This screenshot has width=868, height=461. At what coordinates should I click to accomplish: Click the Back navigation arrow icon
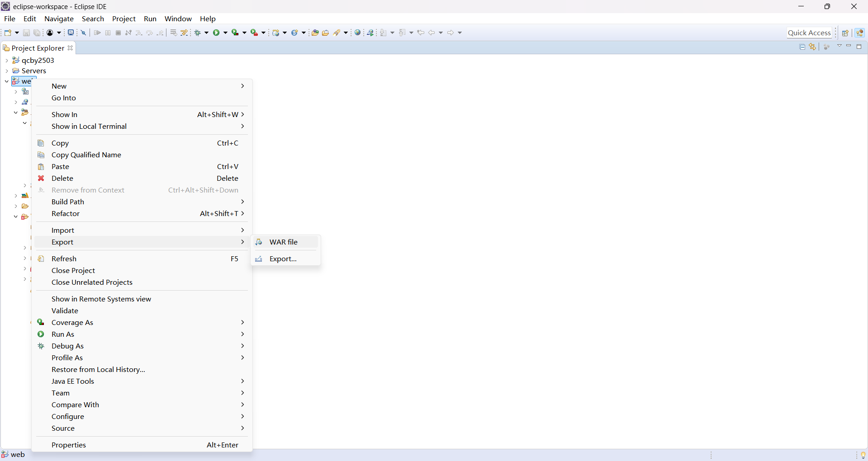pos(432,33)
